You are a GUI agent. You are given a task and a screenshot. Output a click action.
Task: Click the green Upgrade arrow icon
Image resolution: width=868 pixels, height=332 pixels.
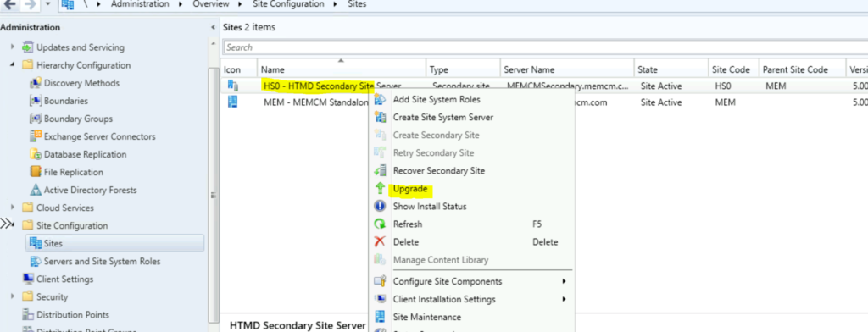click(380, 189)
